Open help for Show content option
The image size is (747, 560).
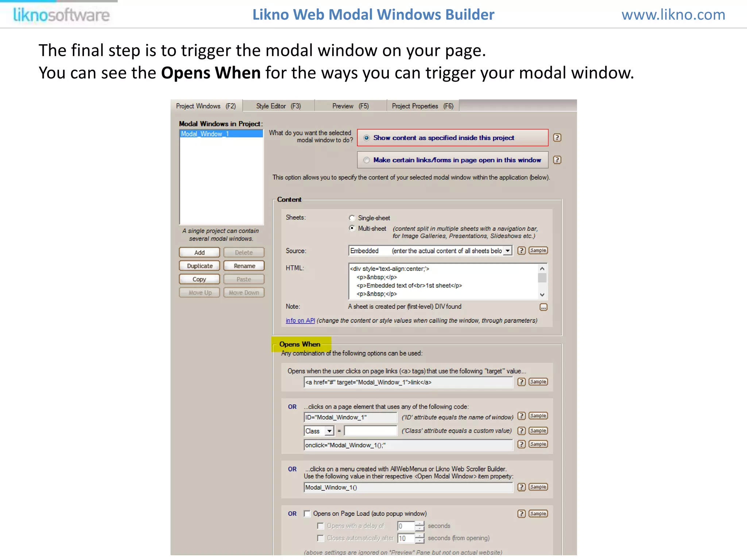pyautogui.click(x=557, y=138)
